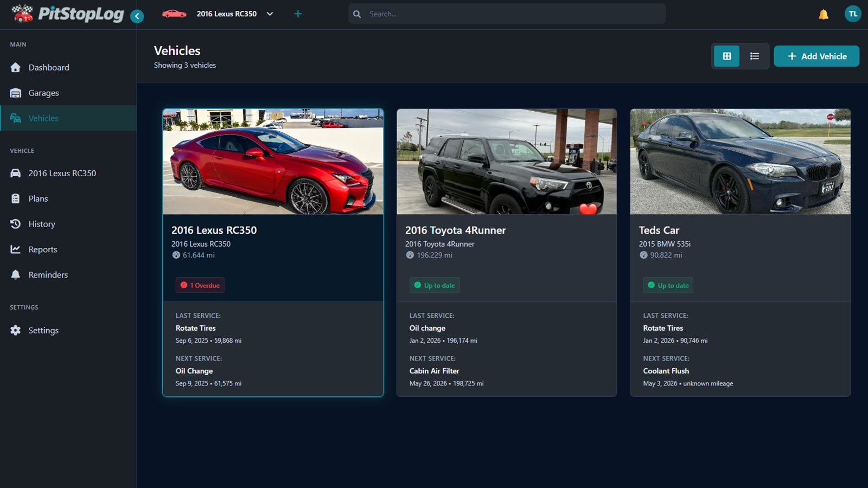Open the Plans sidebar item
The width and height of the screenshot is (868, 488).
38,198
